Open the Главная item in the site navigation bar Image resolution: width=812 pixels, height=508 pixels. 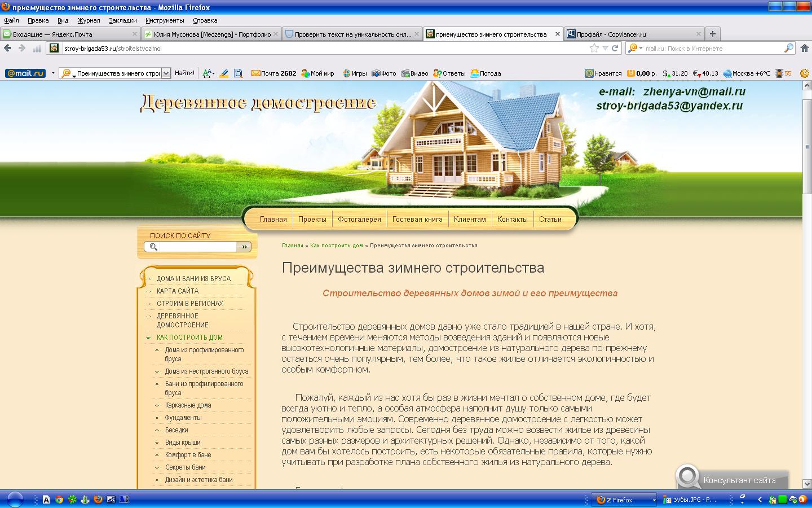273,220
